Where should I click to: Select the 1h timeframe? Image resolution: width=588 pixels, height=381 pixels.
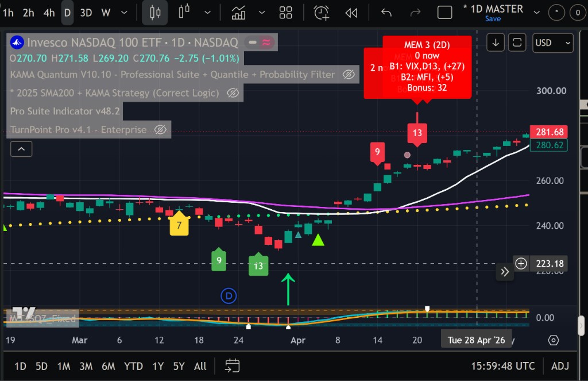pos(8,13)
